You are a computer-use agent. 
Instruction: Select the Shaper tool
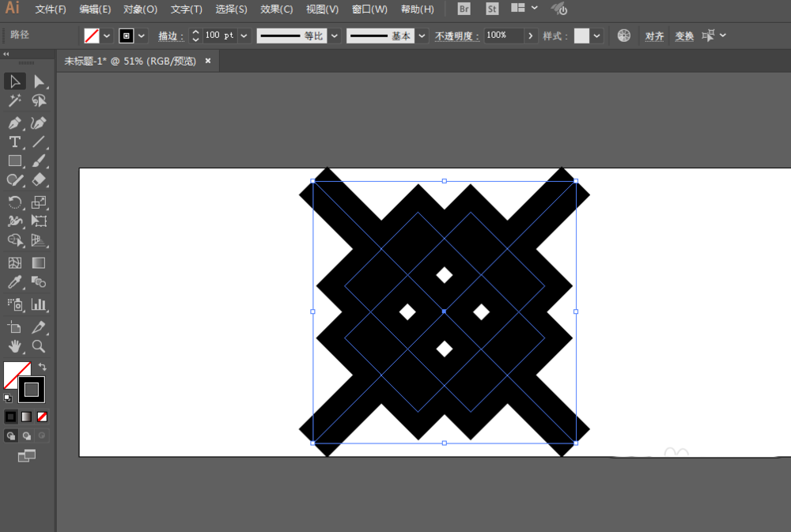coord(14,180)
